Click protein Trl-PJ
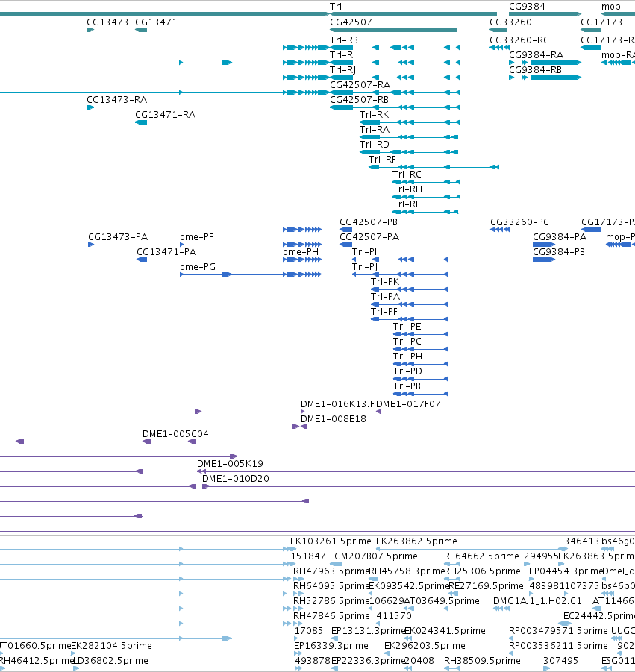 [365, 267]
